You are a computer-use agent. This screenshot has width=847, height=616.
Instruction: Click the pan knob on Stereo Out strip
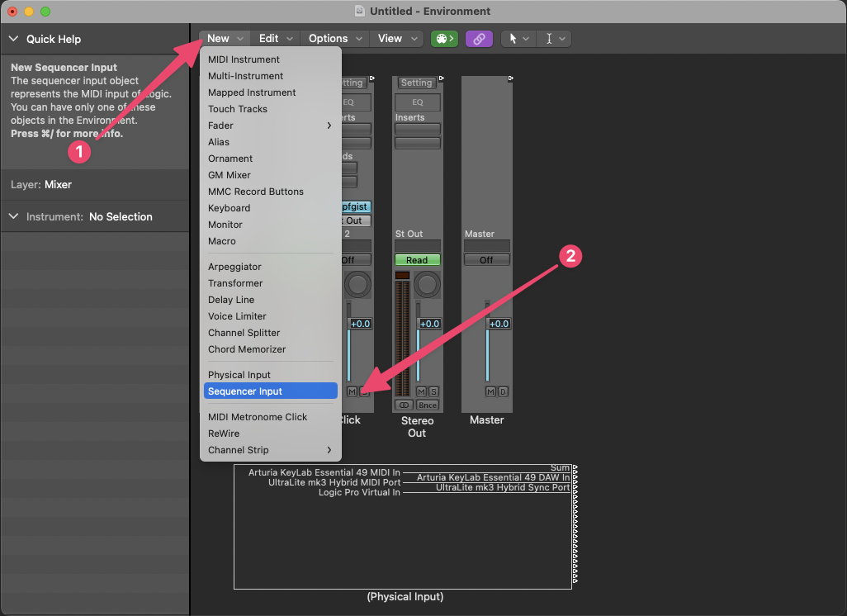427,285
